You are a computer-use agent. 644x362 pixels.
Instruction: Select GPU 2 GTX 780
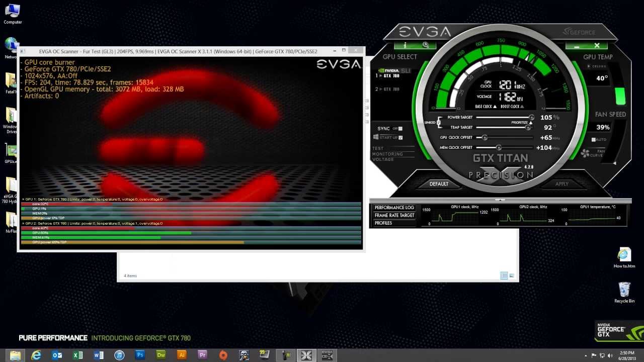tap(388, 89)
